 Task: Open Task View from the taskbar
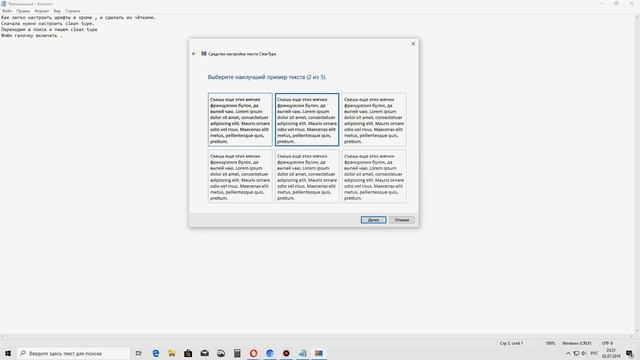[139, 353]
